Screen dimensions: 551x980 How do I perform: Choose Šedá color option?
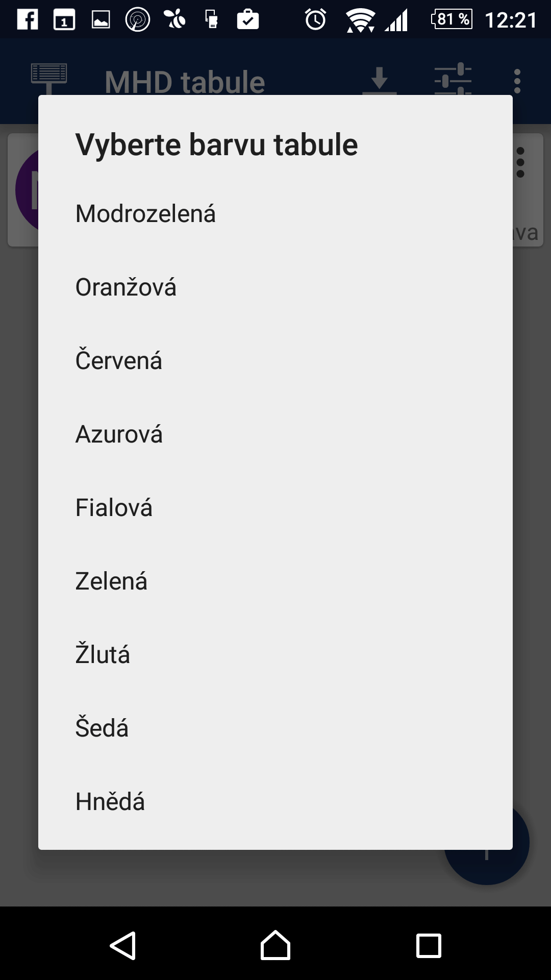[102, 728]
